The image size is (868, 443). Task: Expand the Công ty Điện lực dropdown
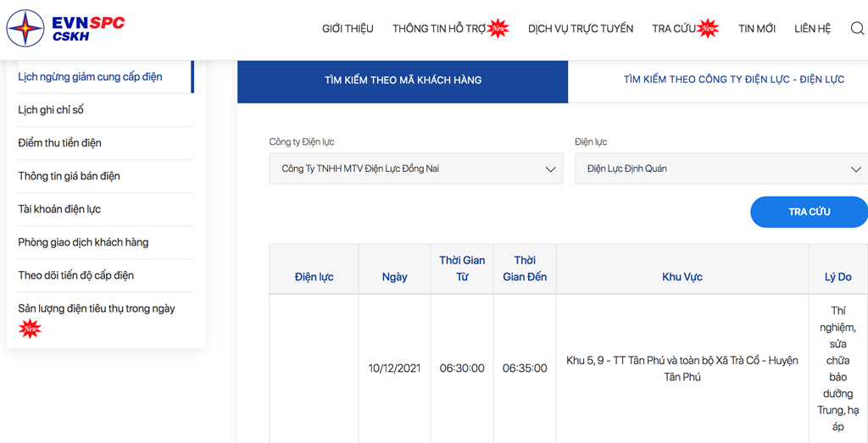point(415,169)
